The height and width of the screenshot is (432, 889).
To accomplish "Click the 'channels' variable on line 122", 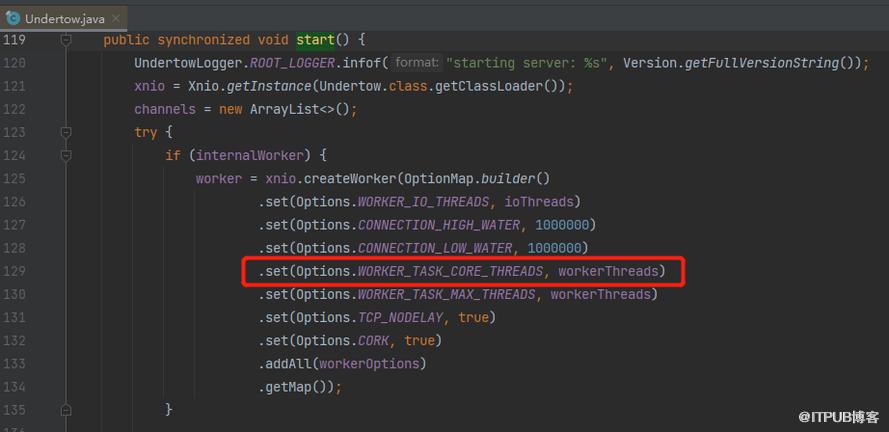I will [165, 109].
